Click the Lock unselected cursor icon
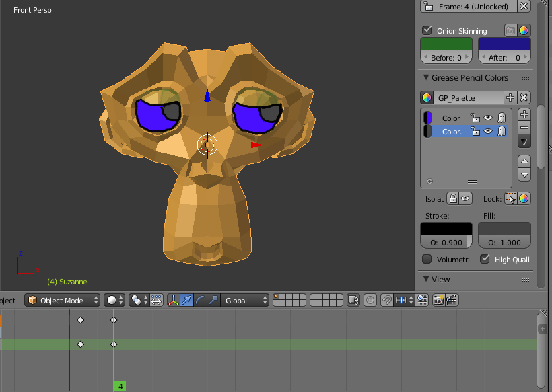 click(511, 198)
